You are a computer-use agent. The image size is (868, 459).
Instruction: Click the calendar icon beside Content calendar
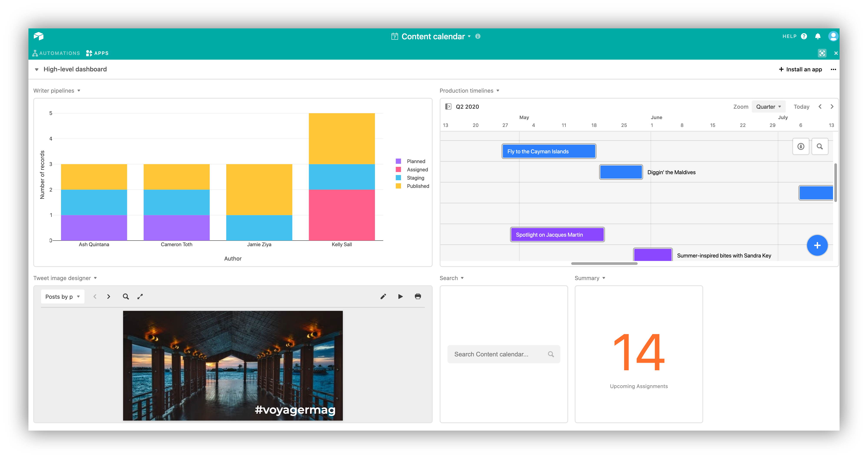coord(394,36)
